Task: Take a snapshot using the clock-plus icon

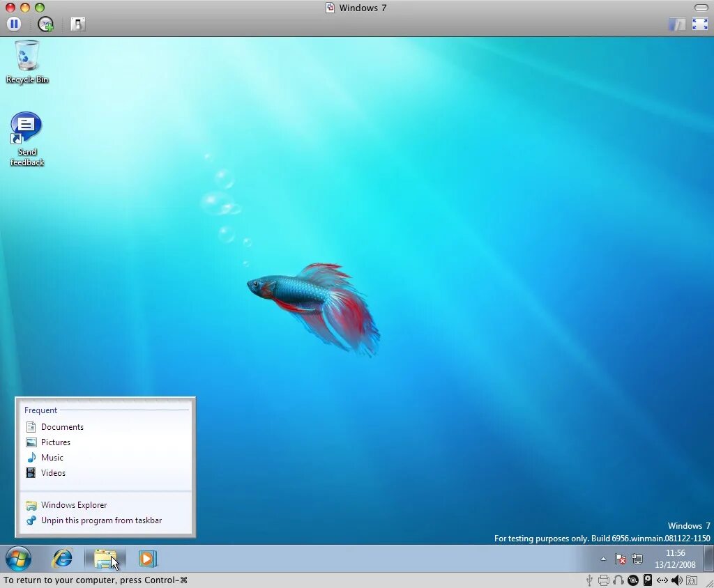Action: (x=45, y=24)
